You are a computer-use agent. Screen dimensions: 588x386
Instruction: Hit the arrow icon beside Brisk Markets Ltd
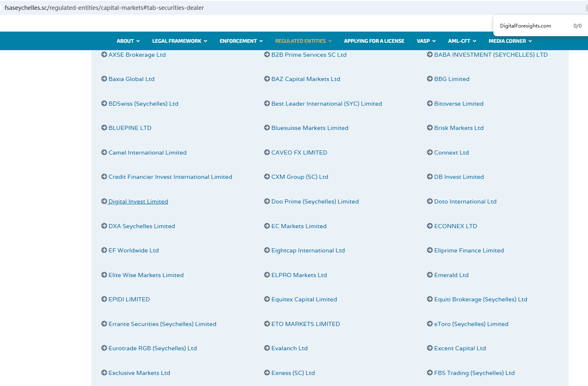click(x=430, y=127)
